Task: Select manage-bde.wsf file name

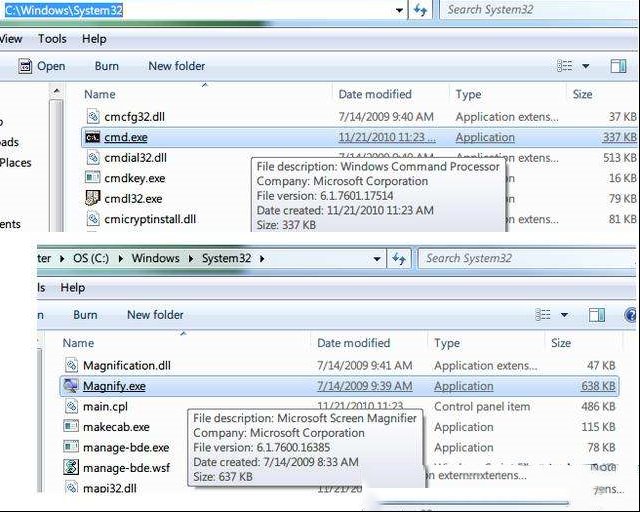Action: coord(127,468)
